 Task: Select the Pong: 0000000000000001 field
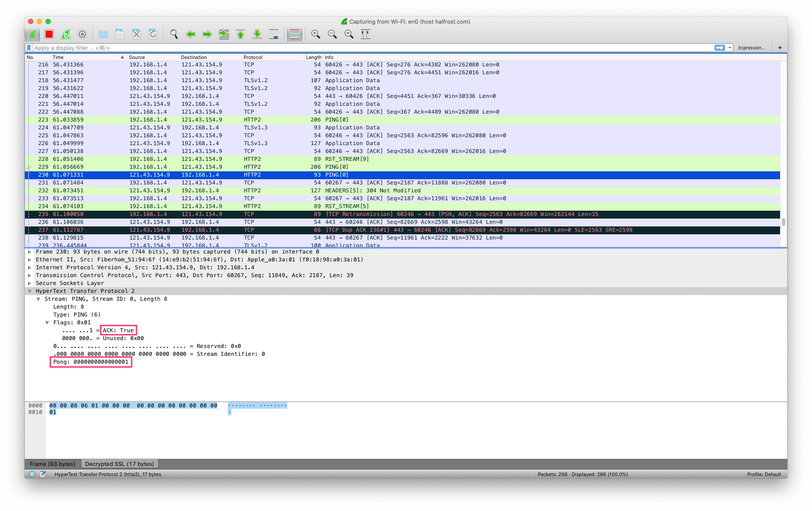91,362
